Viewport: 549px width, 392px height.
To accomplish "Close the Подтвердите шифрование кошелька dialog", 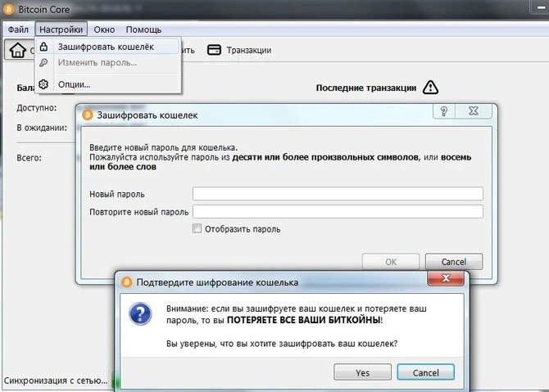I will tap(446, 278).
